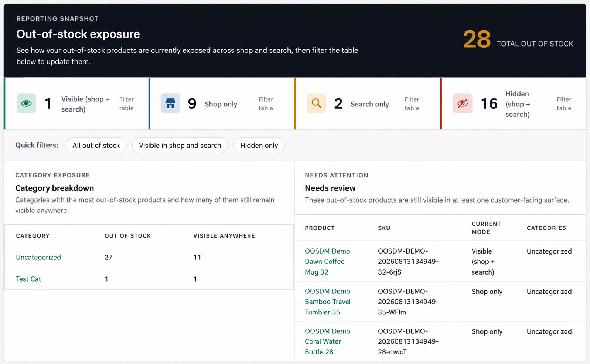Click SKU OOSDM-DEMO-20260813134949-32-6rjS
This screenshot has height=364, width=590.
coord(408,261)
